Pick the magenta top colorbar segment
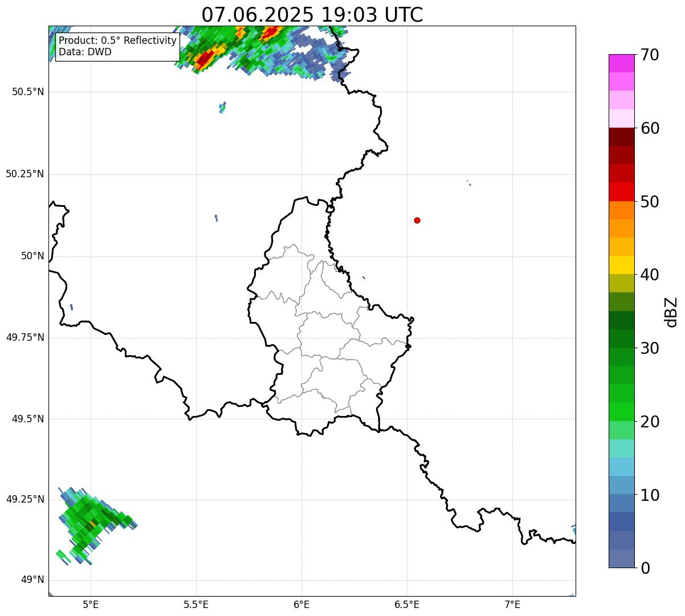685x616 pixels. click(622, 63)
